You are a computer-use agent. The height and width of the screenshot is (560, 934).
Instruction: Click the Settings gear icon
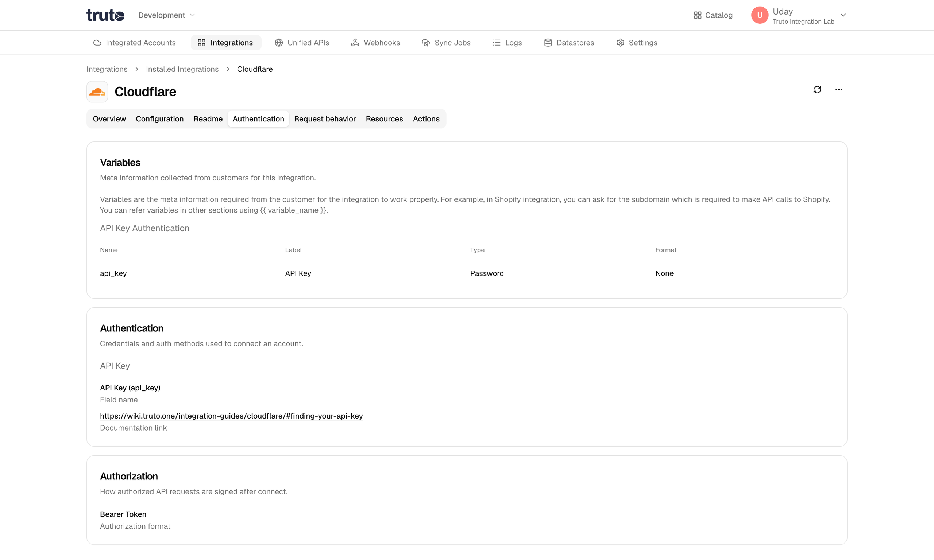click(620, 43)
